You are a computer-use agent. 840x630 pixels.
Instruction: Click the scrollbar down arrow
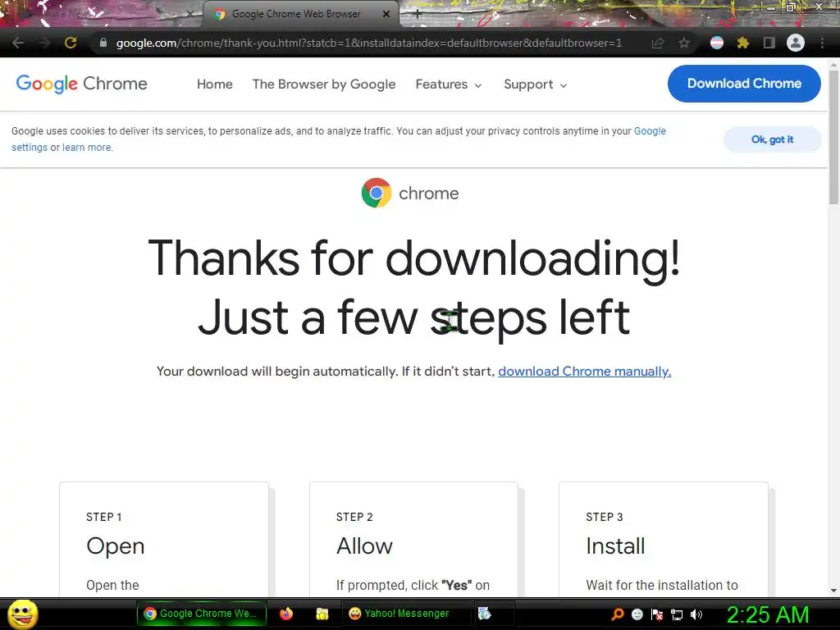pyautogui.click(x=833, y=591)
